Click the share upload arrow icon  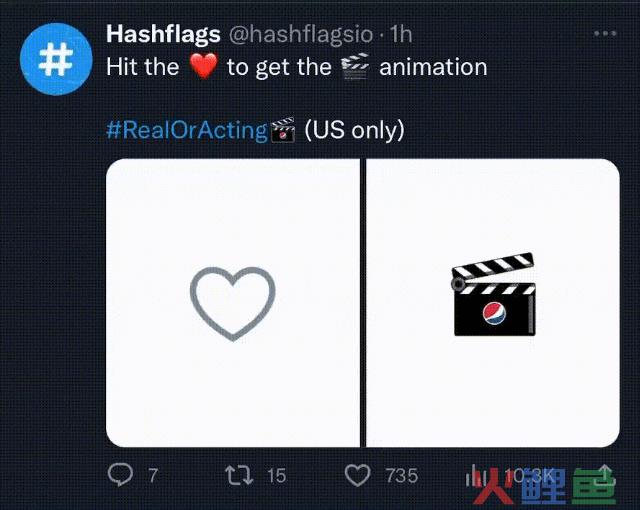605,475
